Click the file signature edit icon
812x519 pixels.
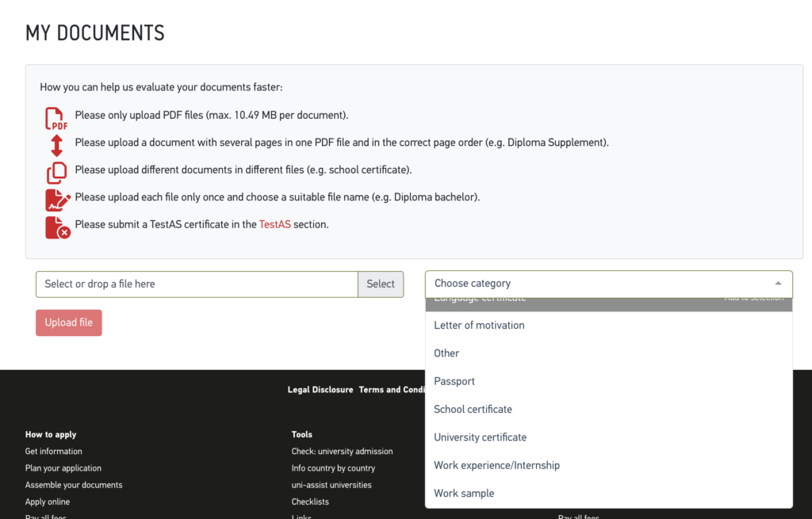click(57, 200)
